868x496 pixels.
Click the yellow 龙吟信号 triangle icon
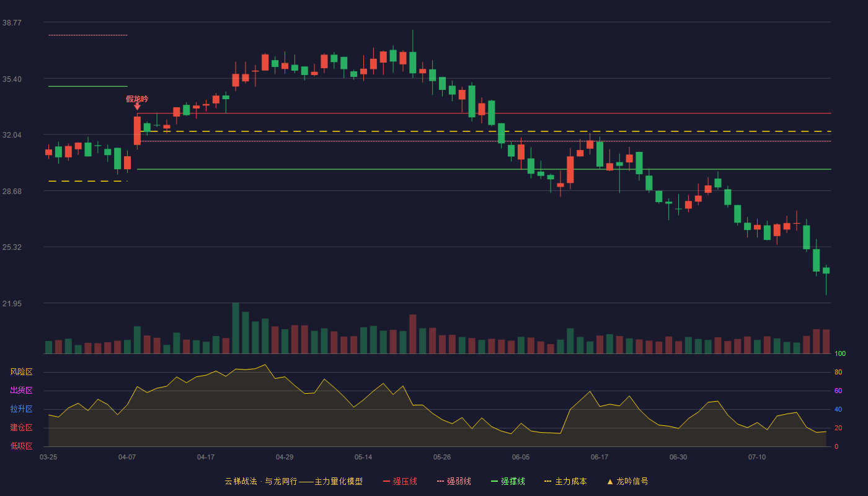(x=609, y=481)
